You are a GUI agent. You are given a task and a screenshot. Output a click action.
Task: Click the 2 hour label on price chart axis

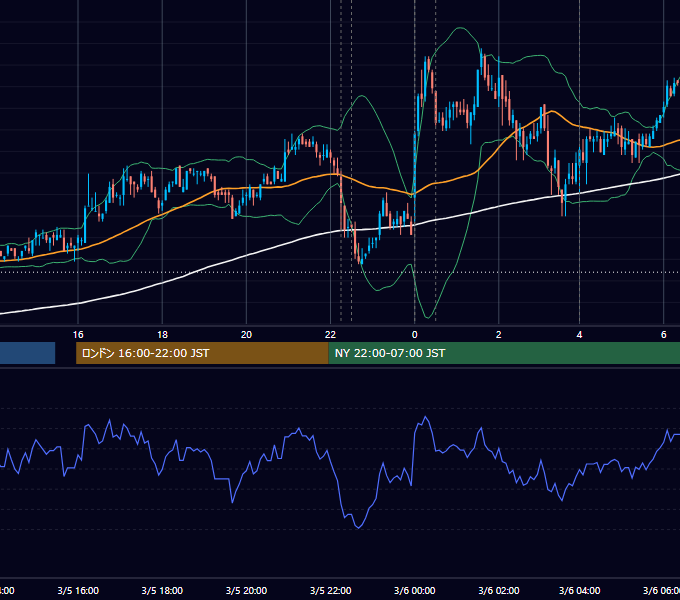point(499,335)
